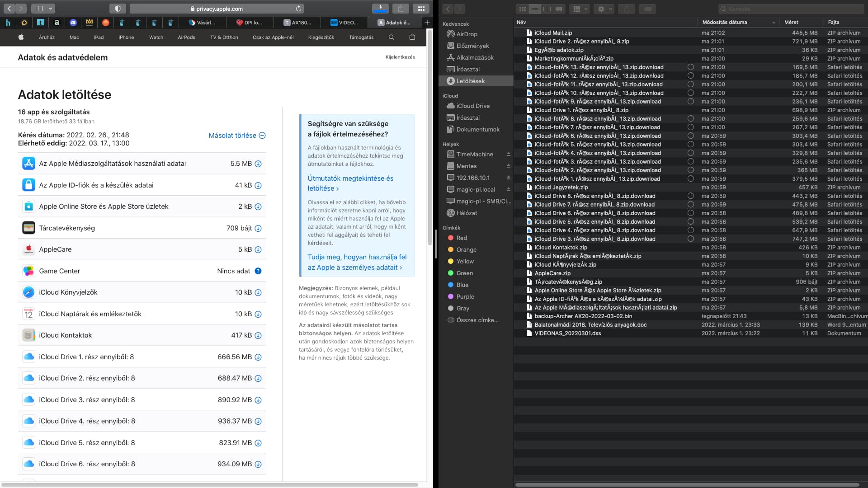
Task: Switch Finder to gallery view
Action: [559, 9]
